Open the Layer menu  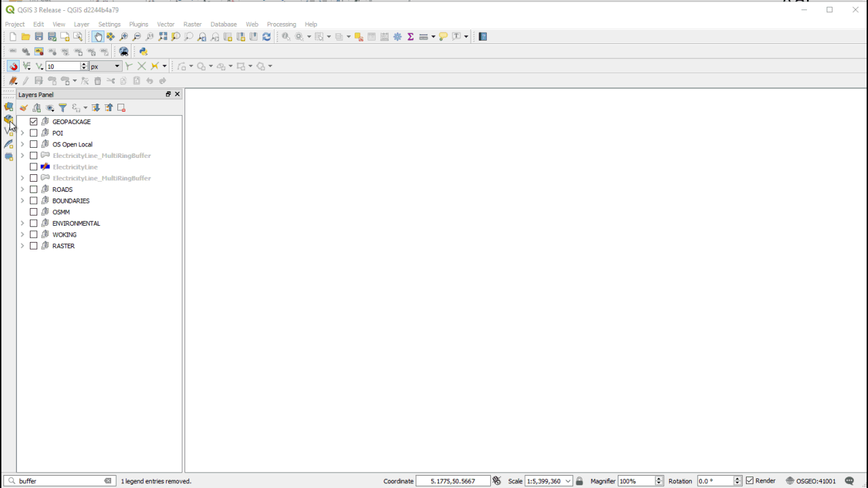[81, 24]
